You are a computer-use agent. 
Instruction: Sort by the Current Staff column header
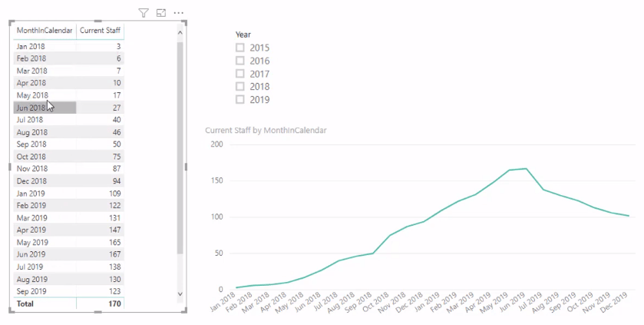(101, 31)
